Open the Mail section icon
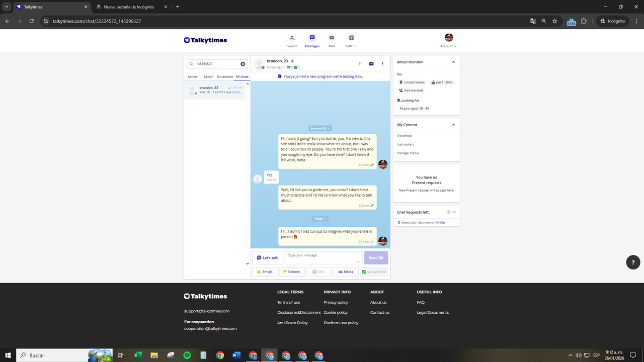This screenshot has height=362, width=644. point(332,38)
